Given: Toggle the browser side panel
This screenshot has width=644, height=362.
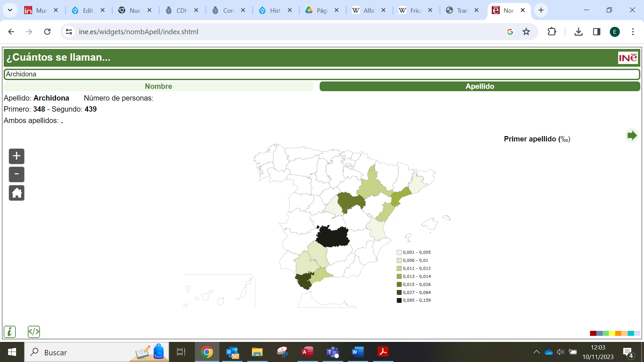Looking at the screenshot, I should 596,32.
